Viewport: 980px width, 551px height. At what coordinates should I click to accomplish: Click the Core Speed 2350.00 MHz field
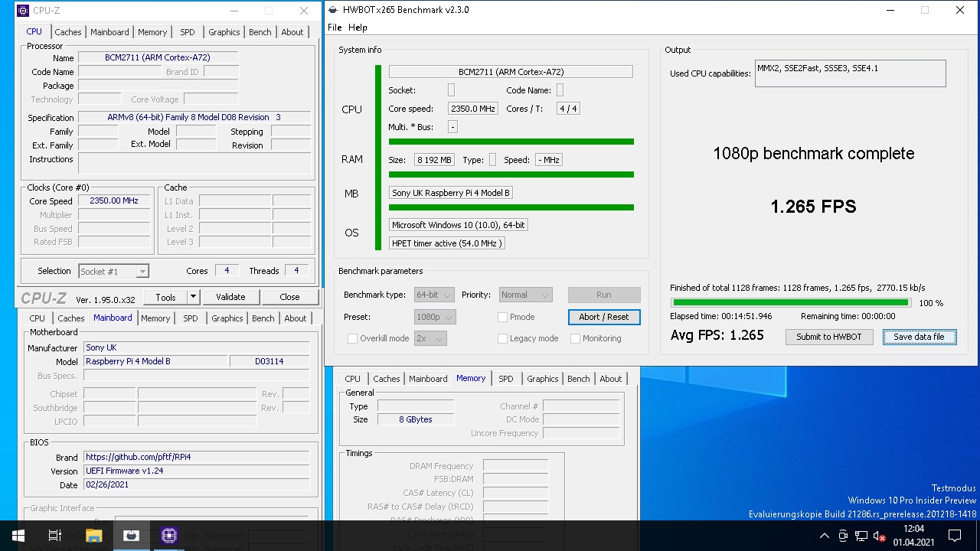tap(114, 201)
